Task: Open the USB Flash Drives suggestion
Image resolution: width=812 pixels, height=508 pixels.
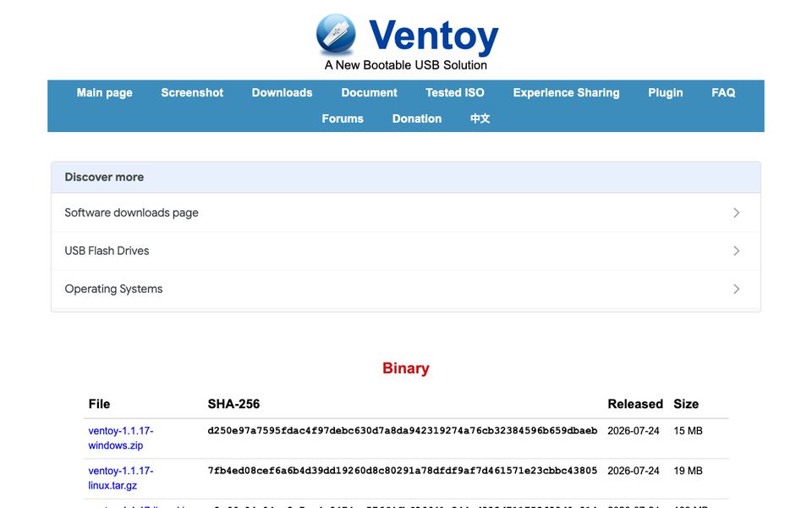Action: [406, 251]
